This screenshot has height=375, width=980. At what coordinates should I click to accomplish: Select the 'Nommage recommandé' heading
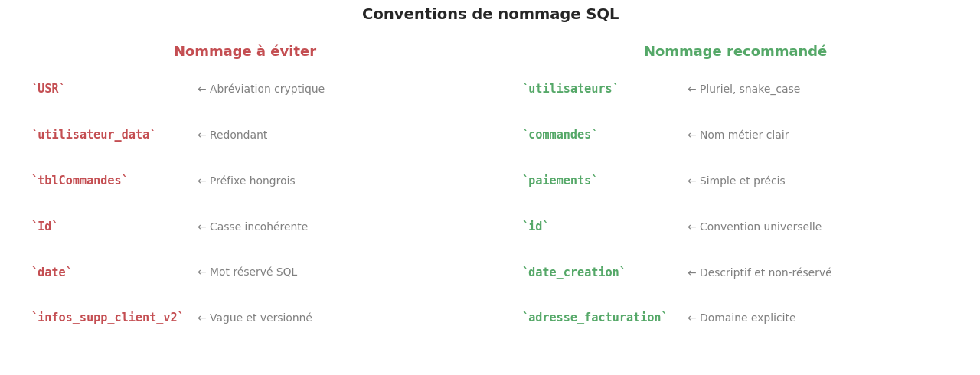coord(735,52)
